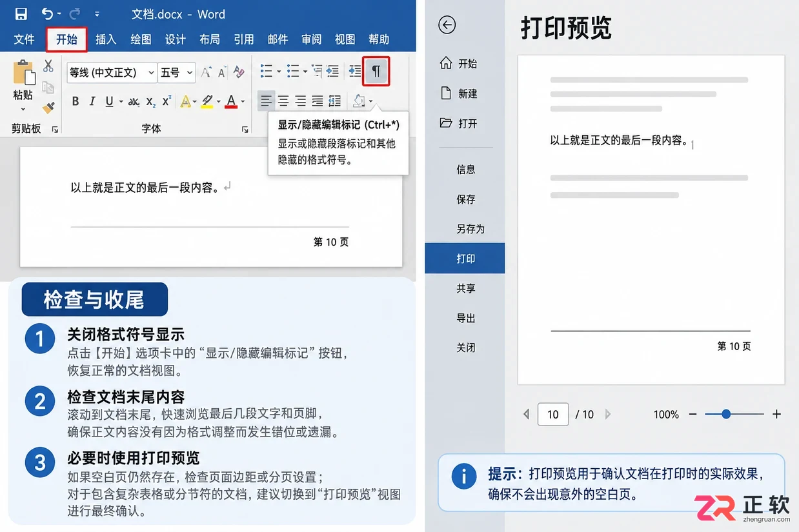Toggle show/hide editing marks pilcrow
Viewport: 799px width, 532px height.
376,72
